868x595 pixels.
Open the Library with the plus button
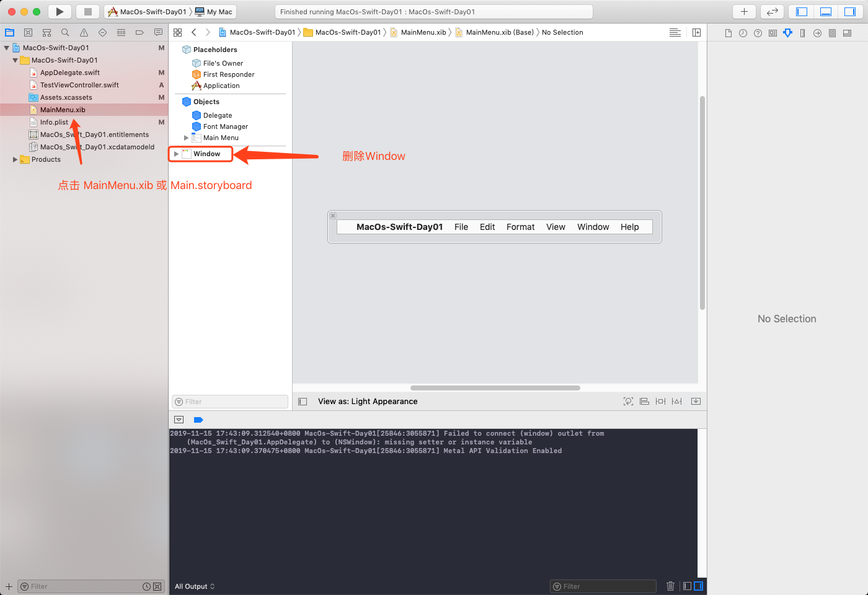(744, 12)
